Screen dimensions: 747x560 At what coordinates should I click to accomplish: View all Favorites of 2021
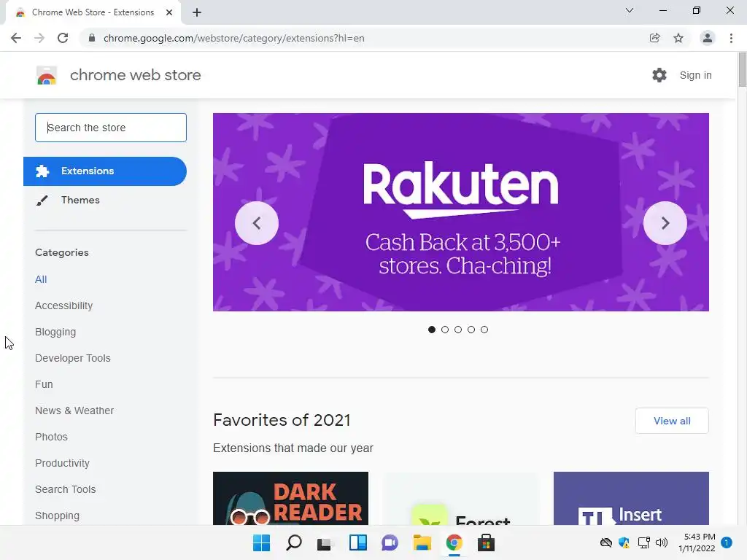pos(672,421)
